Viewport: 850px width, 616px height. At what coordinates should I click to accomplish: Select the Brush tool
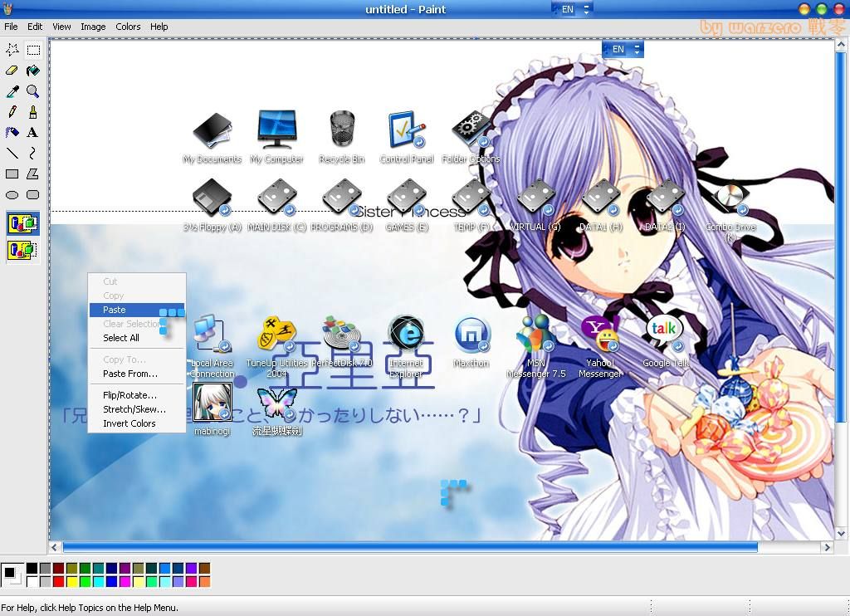click(x=33, y=112)
